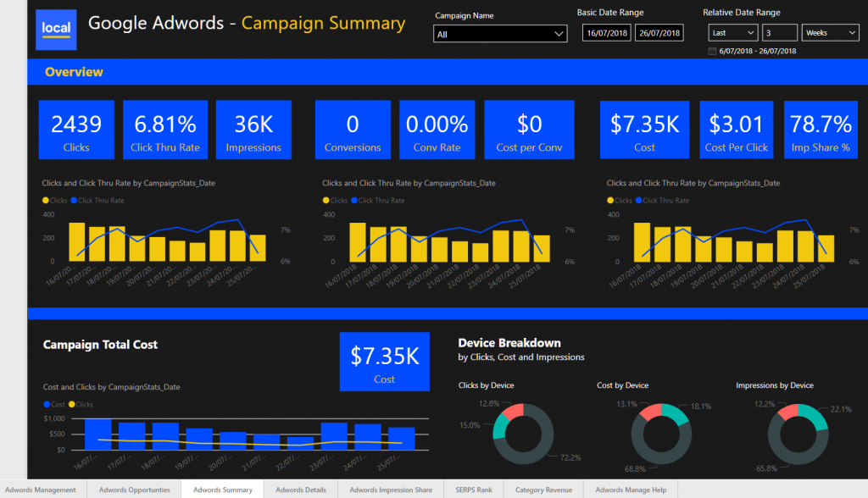
Task: Select the Adwords Summary tab
Action: pos(223,490)
